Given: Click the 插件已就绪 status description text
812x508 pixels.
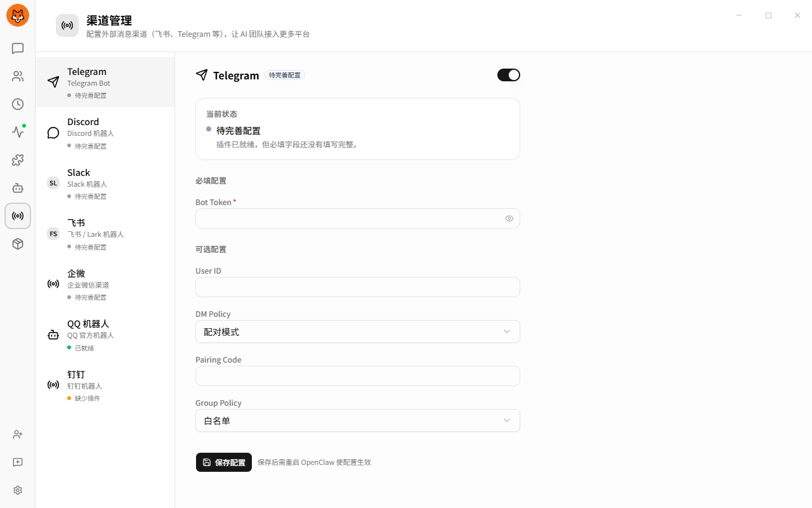Looking at the screenshot, I should pyautogui.click(x=288, y=145).
